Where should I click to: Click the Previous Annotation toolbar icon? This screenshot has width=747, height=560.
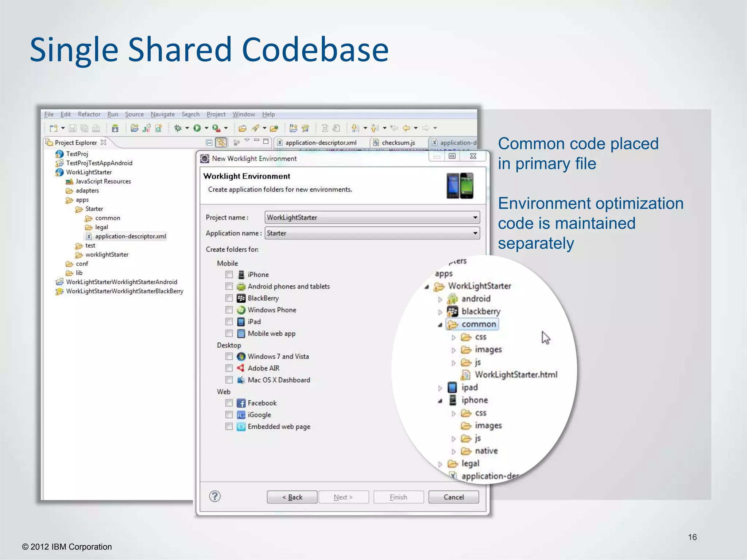click(375, 128)
